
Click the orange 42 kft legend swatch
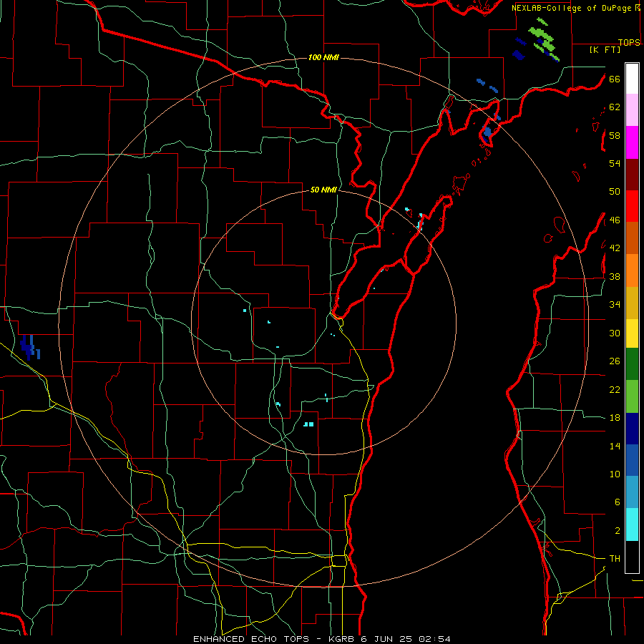tap(632, 270)
